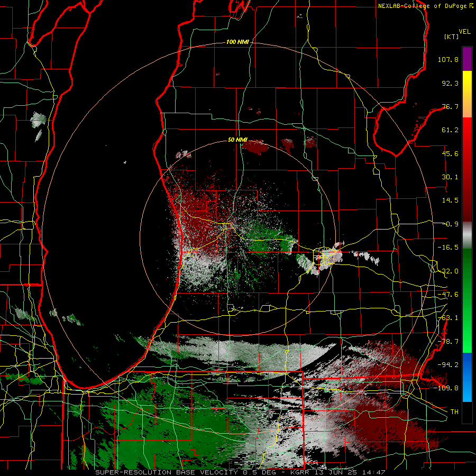
Task: Click the blue segment of the color bar
Action: (x=467, y=377)
